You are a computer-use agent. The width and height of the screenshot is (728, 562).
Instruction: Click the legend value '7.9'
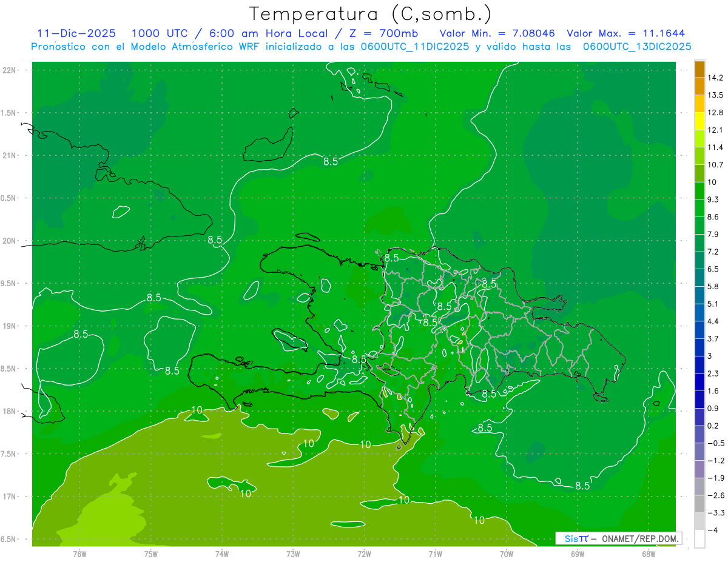713,235
